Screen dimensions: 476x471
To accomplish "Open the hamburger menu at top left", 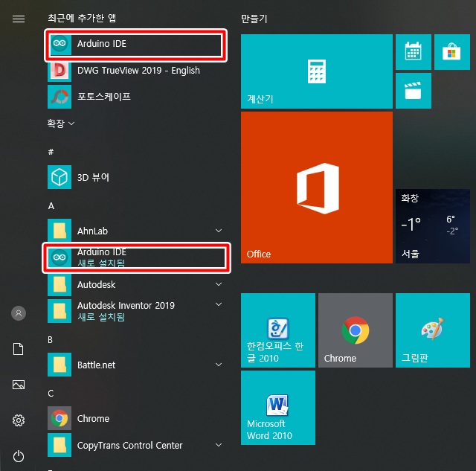I will [x=19, y=19].
